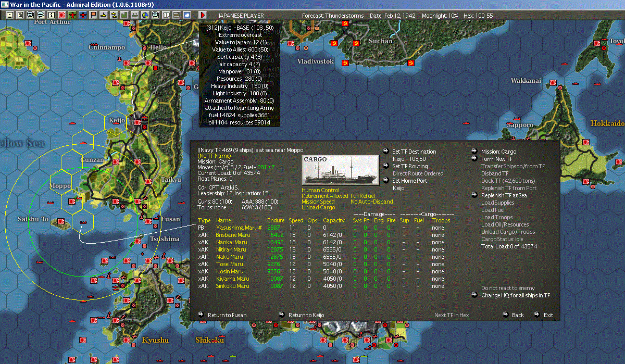Toggle the Human Control setting
The height and width of the screenshot is (364, 625).
[x=320, y=190]
